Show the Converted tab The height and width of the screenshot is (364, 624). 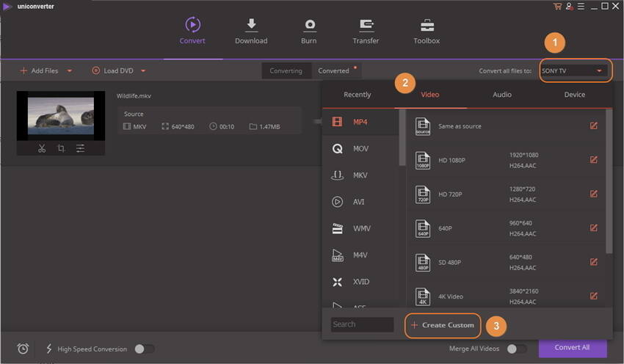333,70
